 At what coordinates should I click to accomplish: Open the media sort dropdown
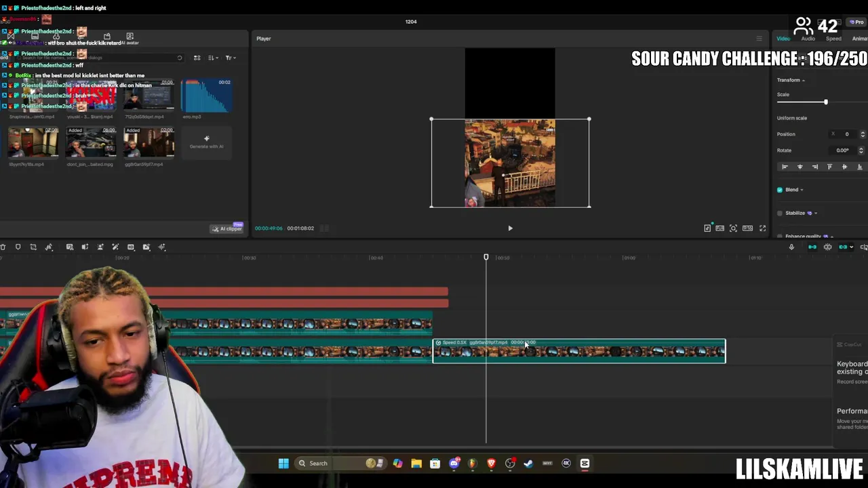tap(213, 58)
